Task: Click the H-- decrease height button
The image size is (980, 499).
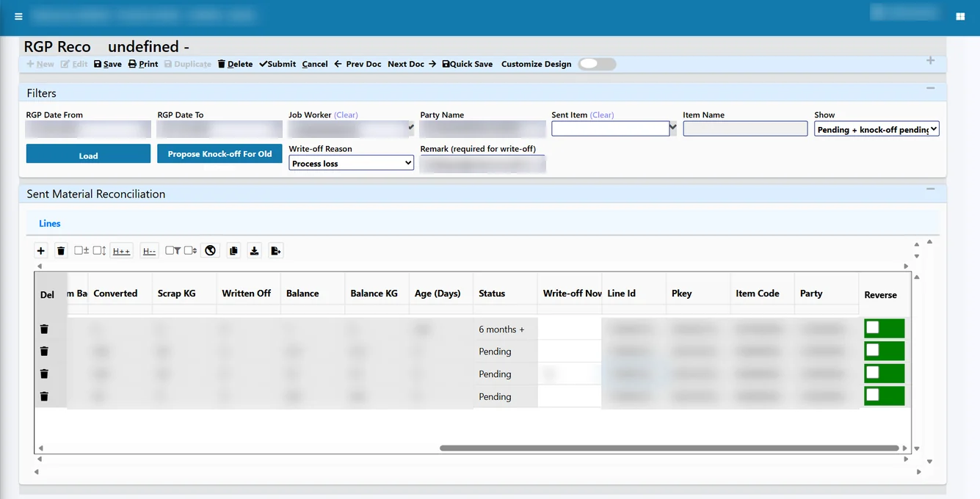Action: 149,251
